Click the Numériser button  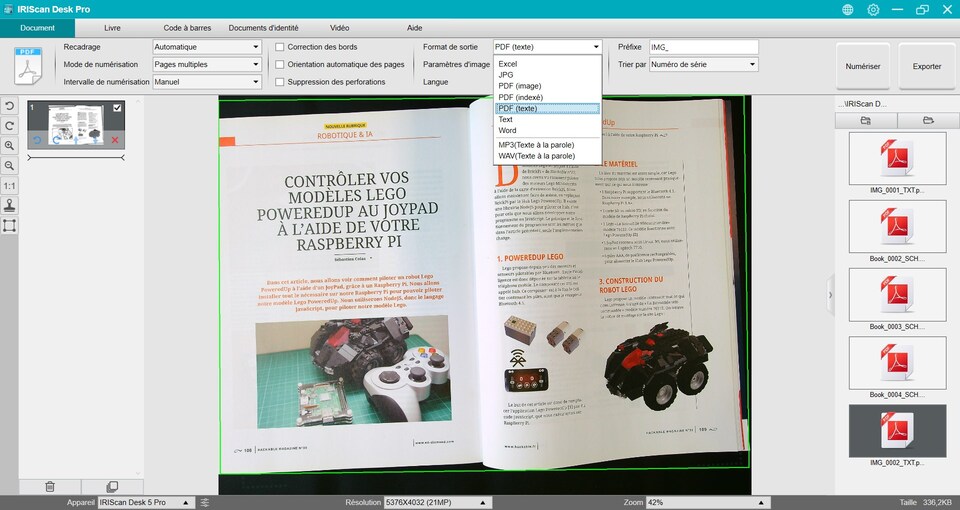tap(863, 66)
